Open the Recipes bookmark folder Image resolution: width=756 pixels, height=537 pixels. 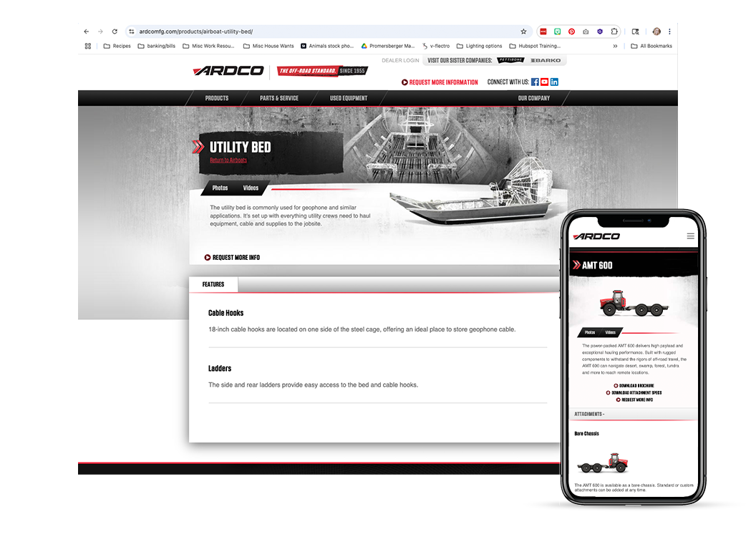pyautogui.click(x=117, y=46)
